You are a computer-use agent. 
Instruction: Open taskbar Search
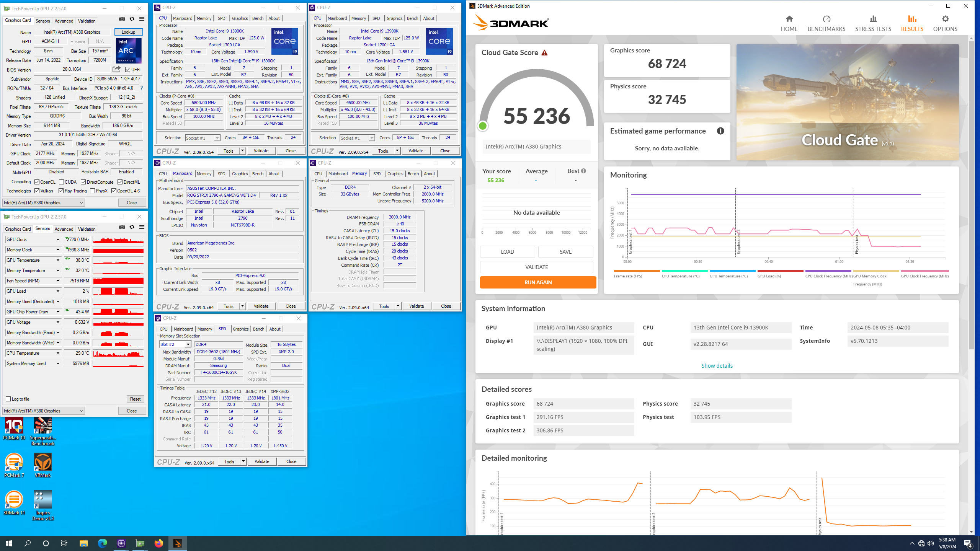pos(28,543)
